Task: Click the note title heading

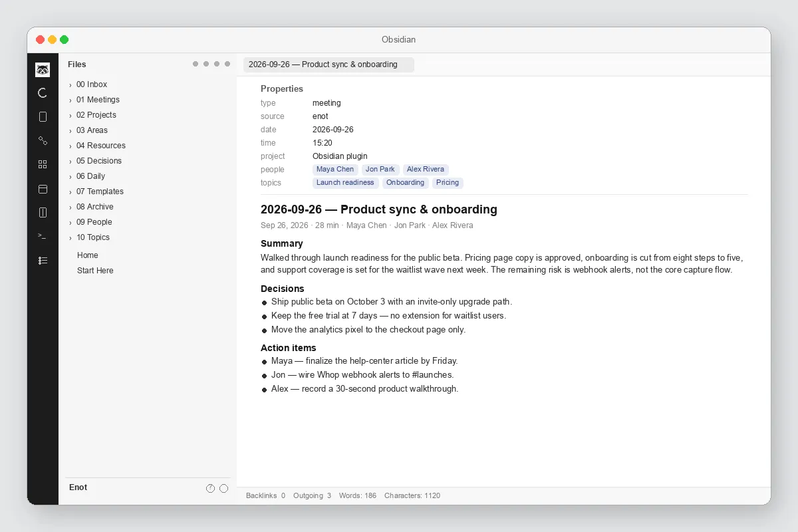Action: 379,209
